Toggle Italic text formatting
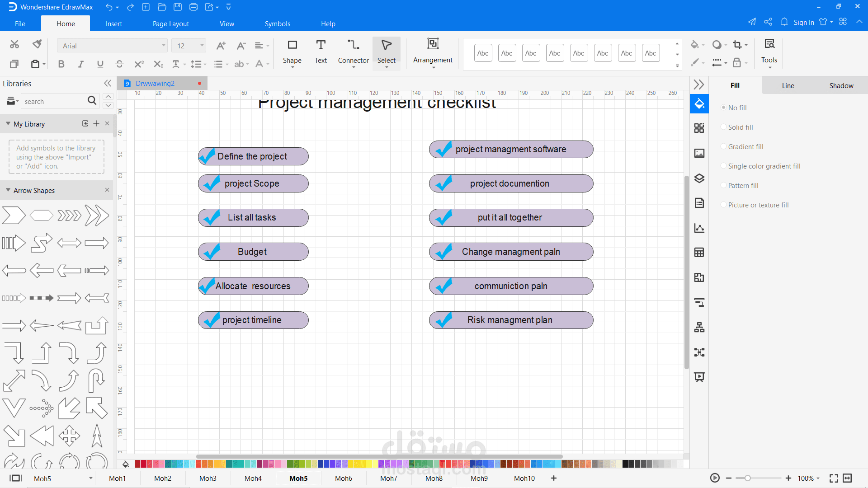The image size is (868, 488). pyautogui.click(x=80, y=64)
